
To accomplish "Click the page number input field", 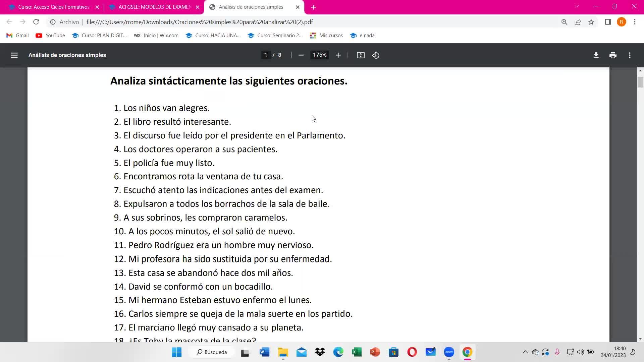I will point(266,55).
